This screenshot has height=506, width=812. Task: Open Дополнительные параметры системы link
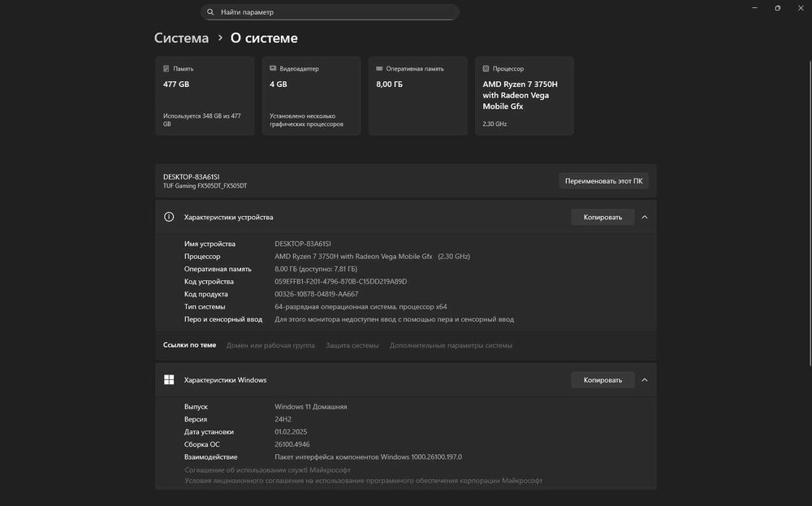tap(451, 345)
